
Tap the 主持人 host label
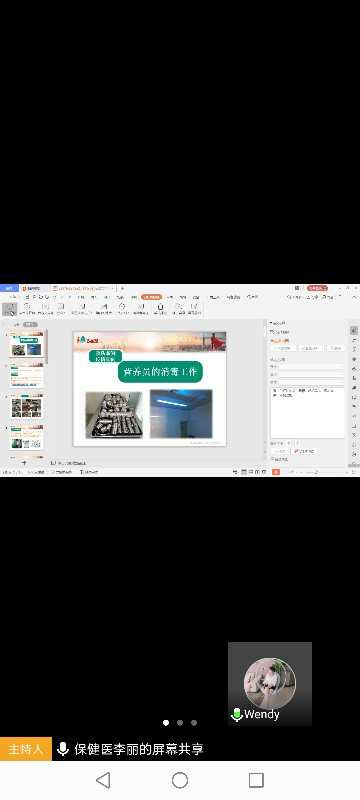point(25,749)
